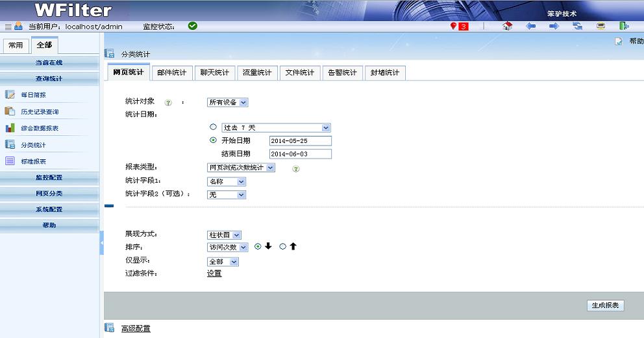
Task: Click the blue back arrow icon
Action: click(x=530, y=26)
